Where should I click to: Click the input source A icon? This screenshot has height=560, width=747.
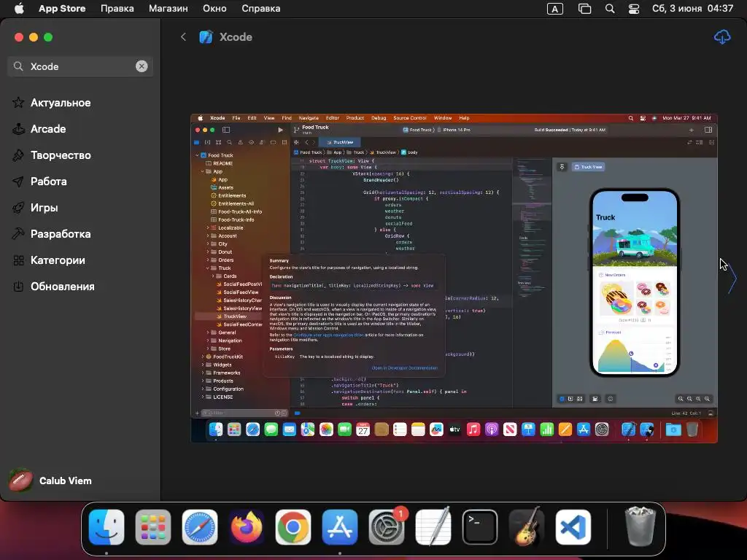point(555,9)
